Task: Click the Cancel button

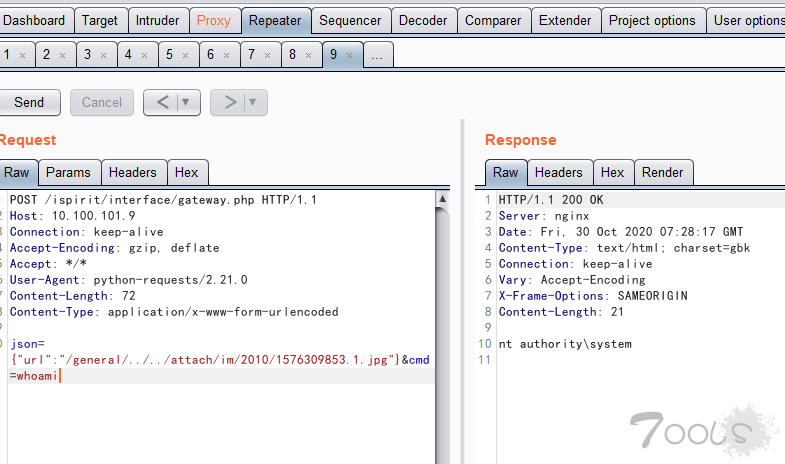Action: pos(102,103)
